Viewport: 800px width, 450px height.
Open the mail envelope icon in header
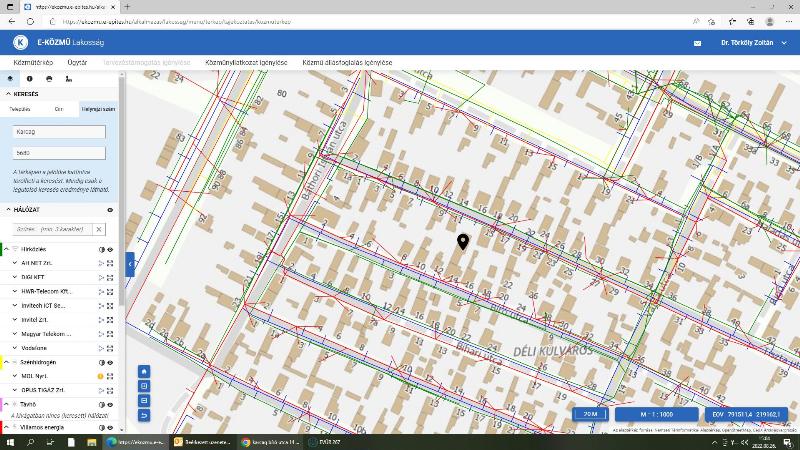click(697, 43)
